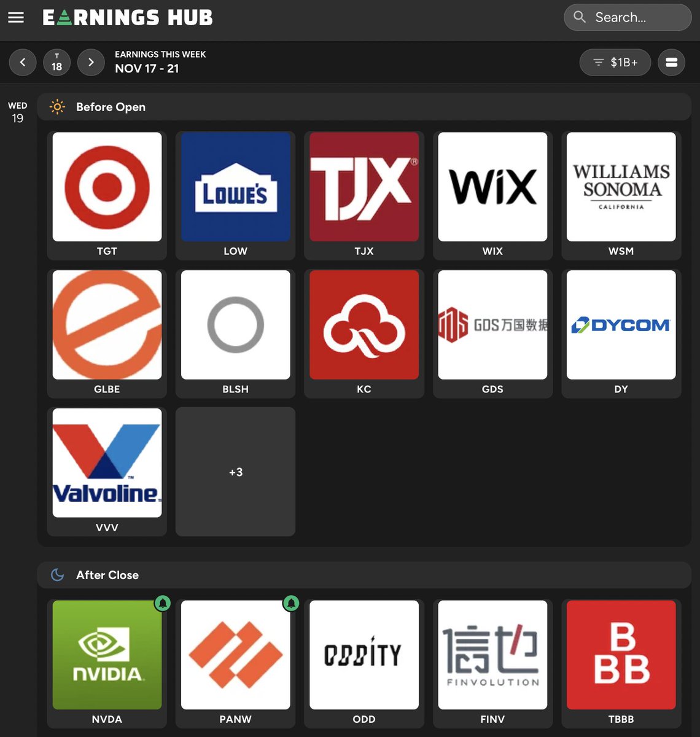
Task: Select the T 18 day button
Action: (56, 63)
